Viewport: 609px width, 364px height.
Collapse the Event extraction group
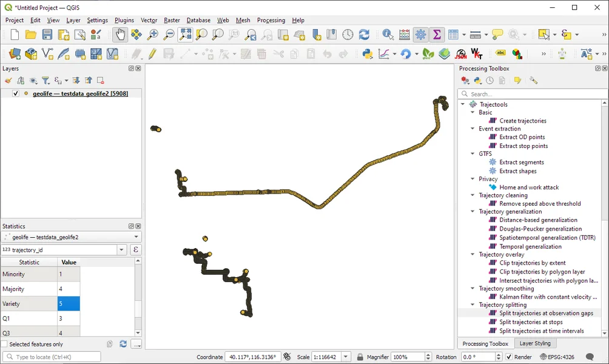(x=473, y=129)
